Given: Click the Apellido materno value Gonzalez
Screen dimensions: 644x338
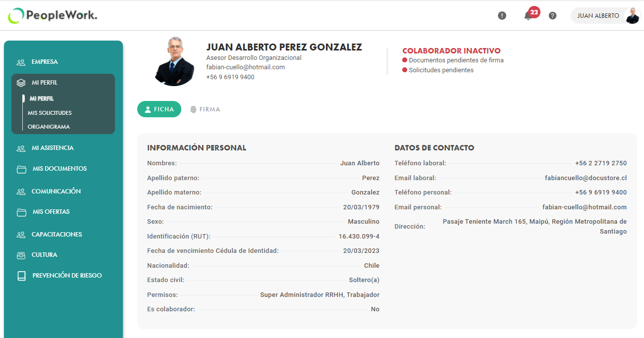Looking at the screenshot, I should coord(365,193).
